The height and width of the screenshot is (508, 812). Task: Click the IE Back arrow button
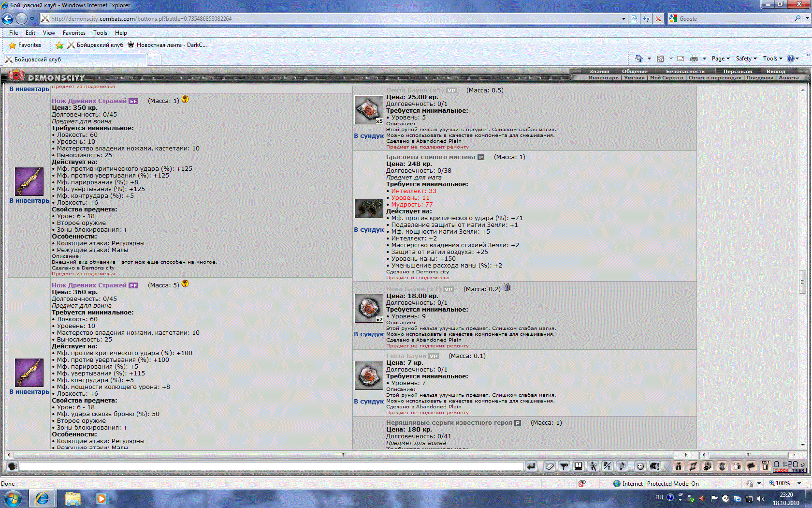coord(7,18)
